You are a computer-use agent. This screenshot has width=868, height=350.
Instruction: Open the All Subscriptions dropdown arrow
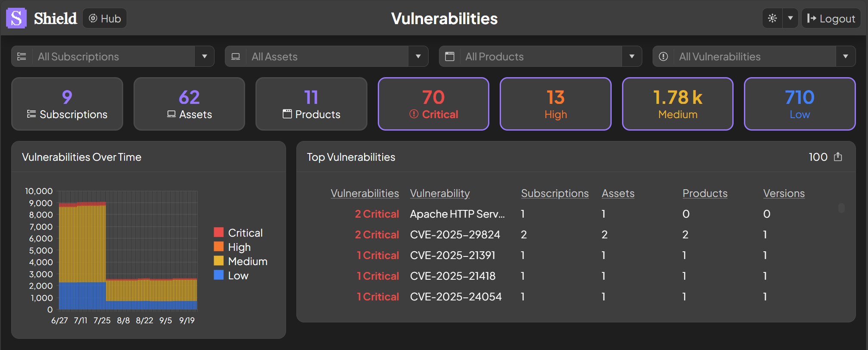point(205,56)
